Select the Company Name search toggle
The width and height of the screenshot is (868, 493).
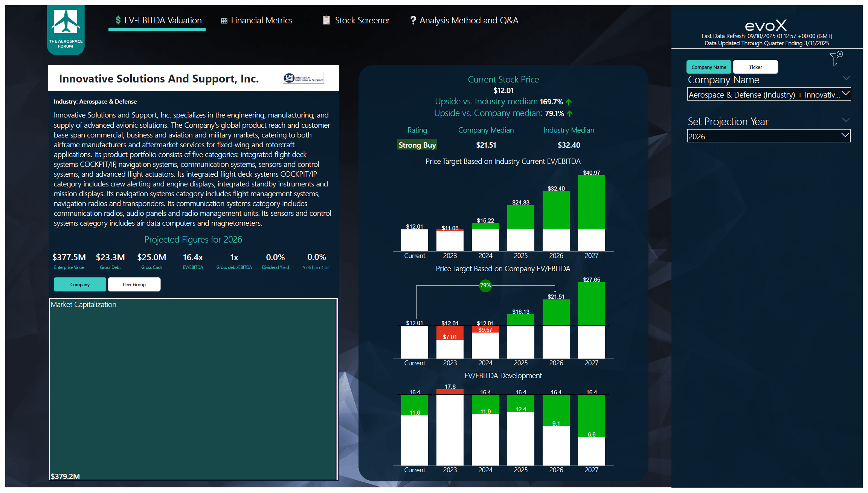pyautogui.click(x=709, y=67)
